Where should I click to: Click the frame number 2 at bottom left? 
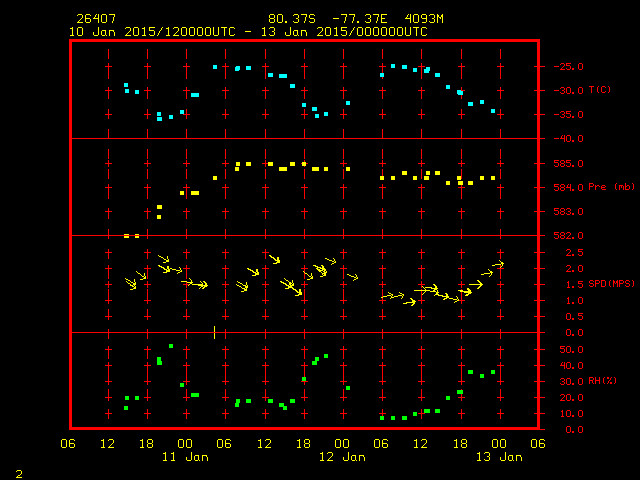click(18, 471)
